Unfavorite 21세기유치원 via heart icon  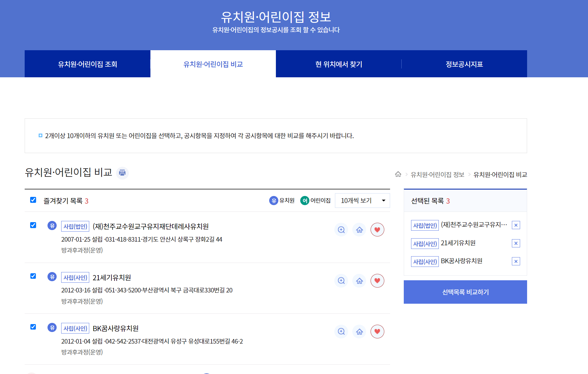click(377, 281)
